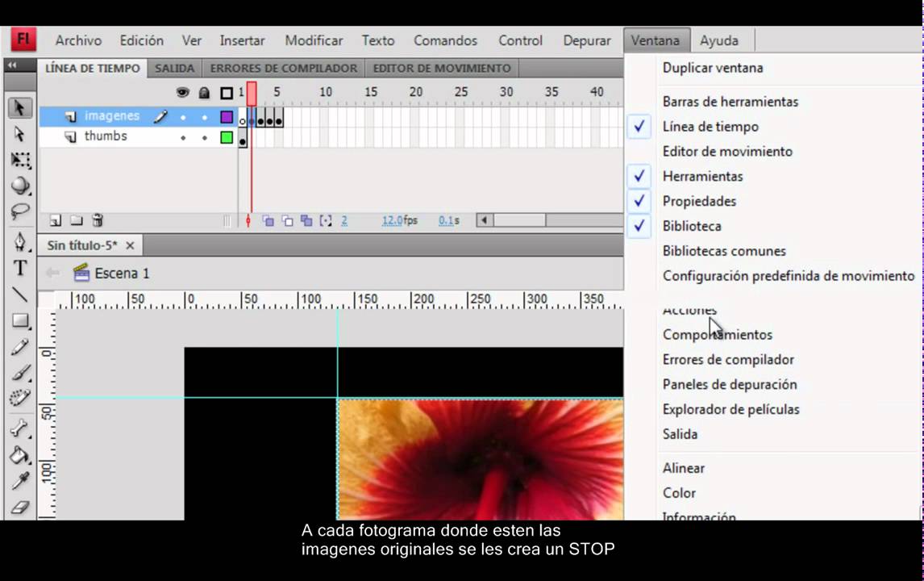Open the Archivo menu
Viewport: 924px width, 581px height.
coord(78,40)
